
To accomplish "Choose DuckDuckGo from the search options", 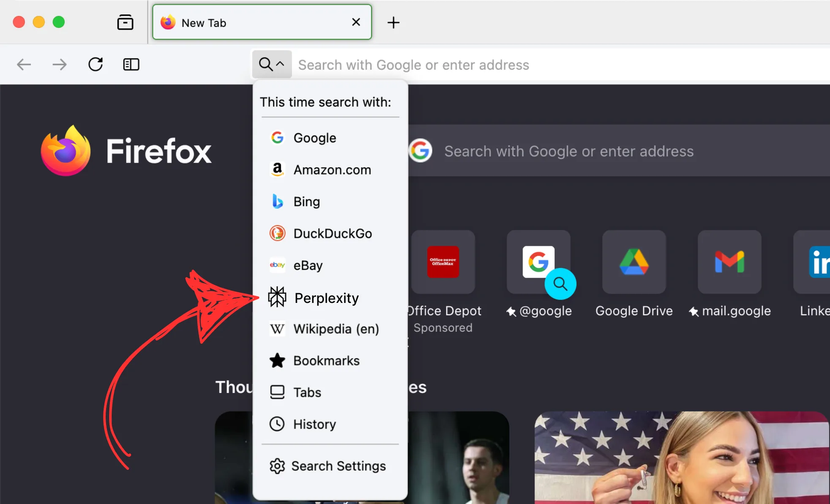I will 333,233.
